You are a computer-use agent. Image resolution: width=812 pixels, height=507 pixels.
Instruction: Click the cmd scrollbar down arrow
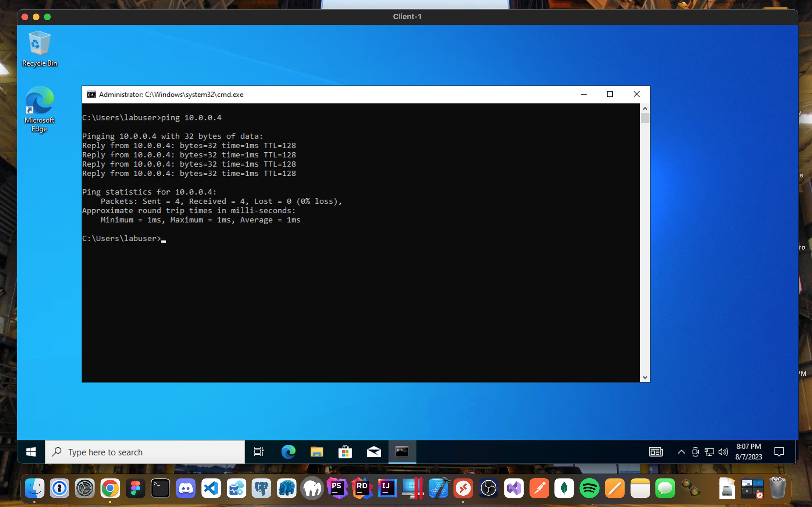[645, 377]
